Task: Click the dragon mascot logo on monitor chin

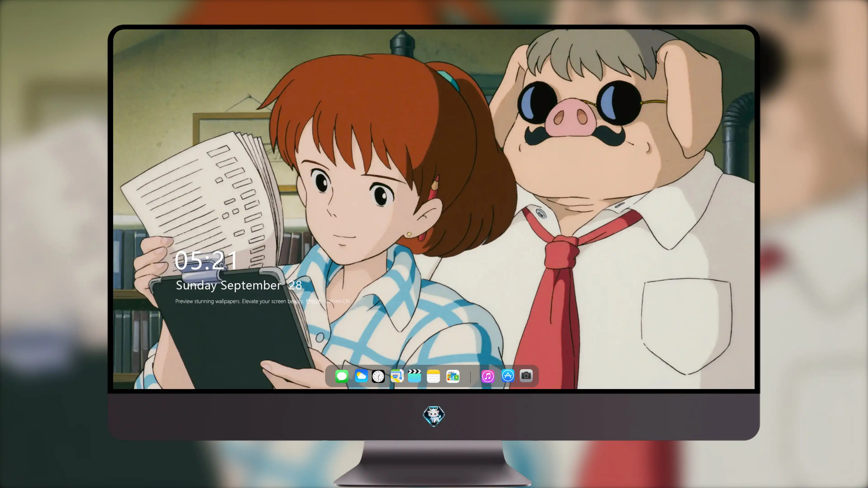Action: (434, 416)
